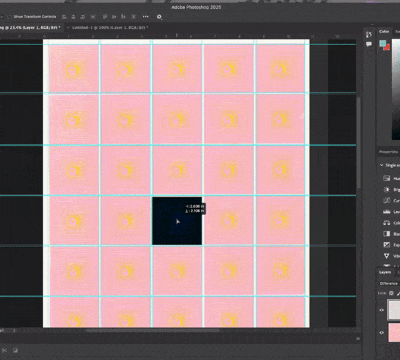Add a Vibrance adjustment
Image resolution: width=400 pixels, height=360 pixels.
coord(387,256)
